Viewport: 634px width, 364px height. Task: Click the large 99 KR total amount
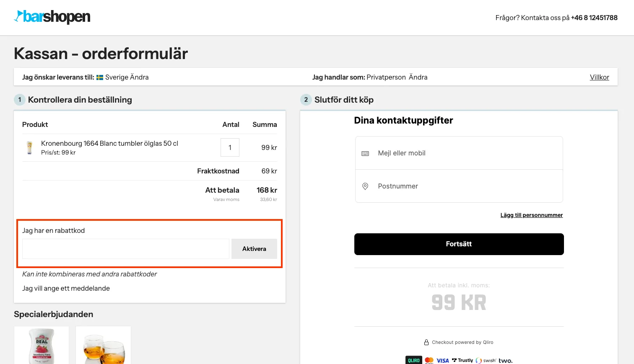(459, 302)
